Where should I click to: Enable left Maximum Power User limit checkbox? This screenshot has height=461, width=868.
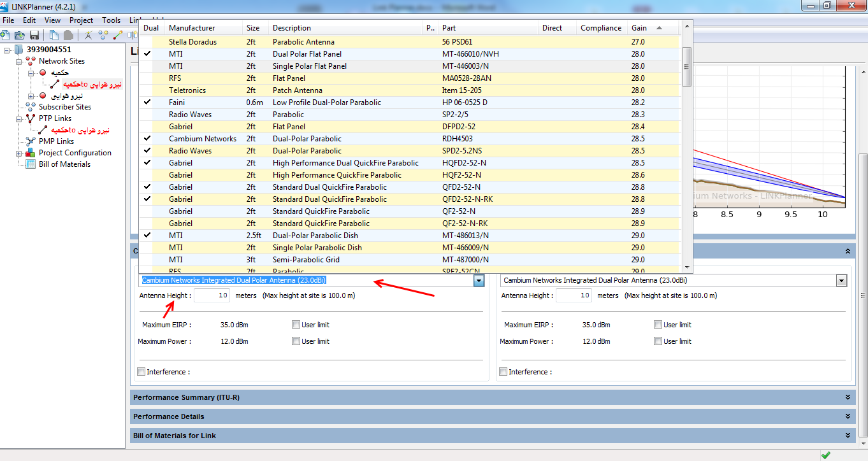[296, 341]
